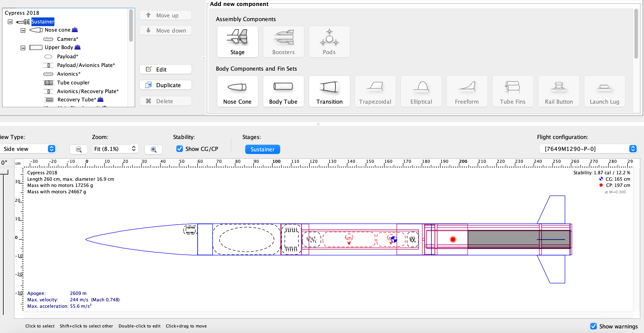Collapse the Upper Body tree node
Image resolution: width=644 pixels, height=333 pixels.
[23, 48]
